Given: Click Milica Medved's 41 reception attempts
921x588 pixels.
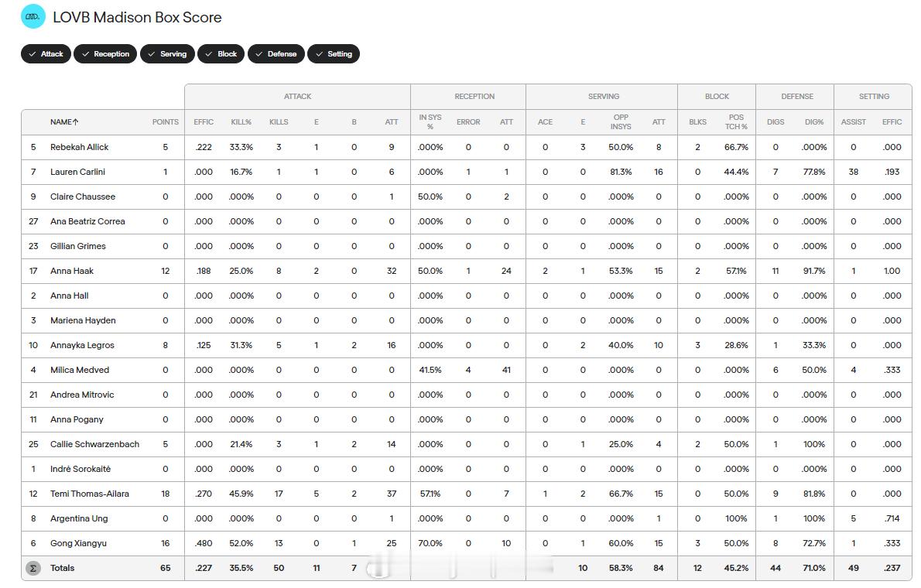Looking at the screenshot, I should [506, 370].
